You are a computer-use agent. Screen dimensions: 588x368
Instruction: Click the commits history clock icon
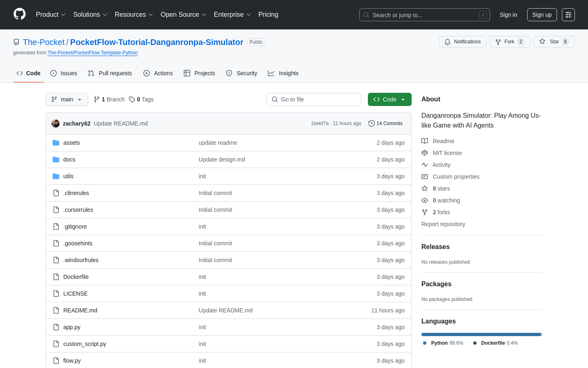(x=371, y=123)
